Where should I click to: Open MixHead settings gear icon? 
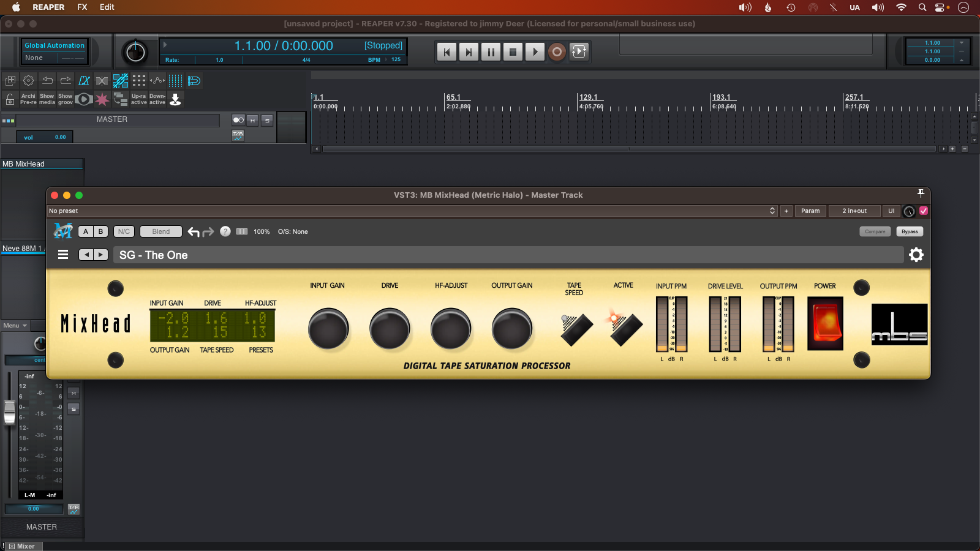coord(916,255)
